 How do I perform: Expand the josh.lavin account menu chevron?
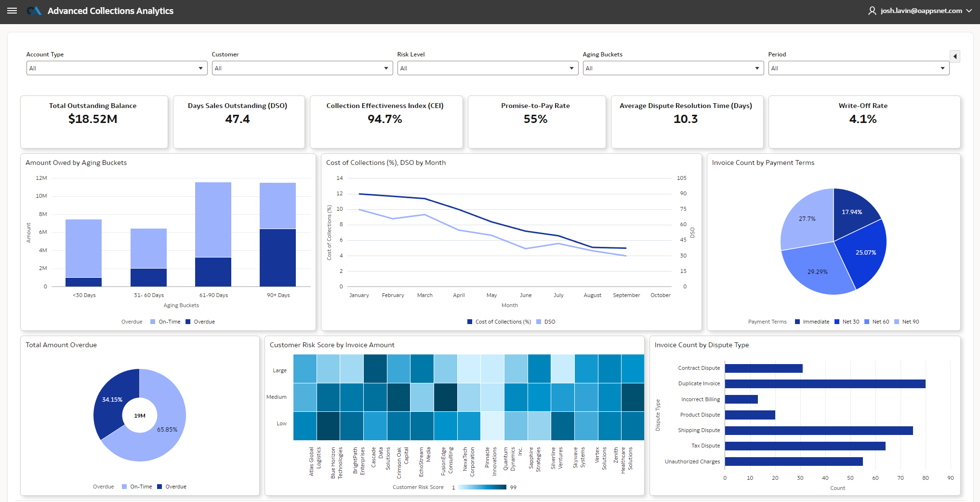969,11
